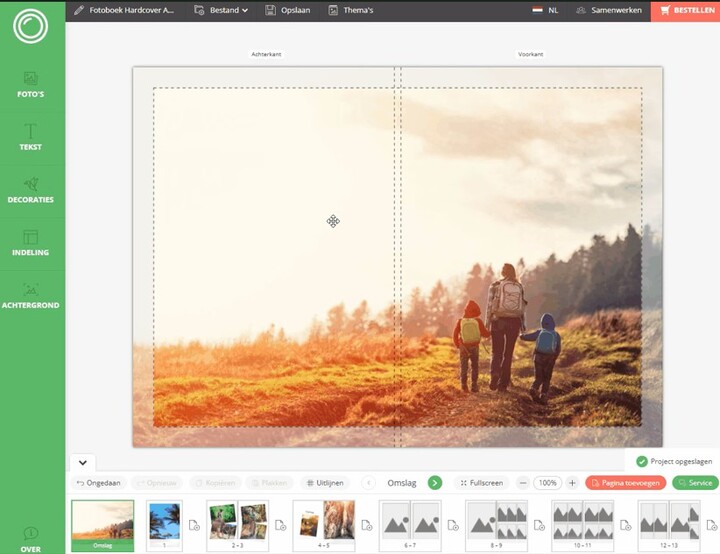
Task: Click the circular app logo
Action: 30,26
